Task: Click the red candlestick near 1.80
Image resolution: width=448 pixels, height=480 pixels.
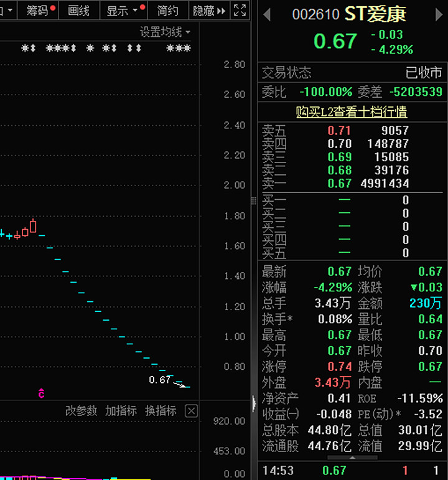Action: coord(33,227)
